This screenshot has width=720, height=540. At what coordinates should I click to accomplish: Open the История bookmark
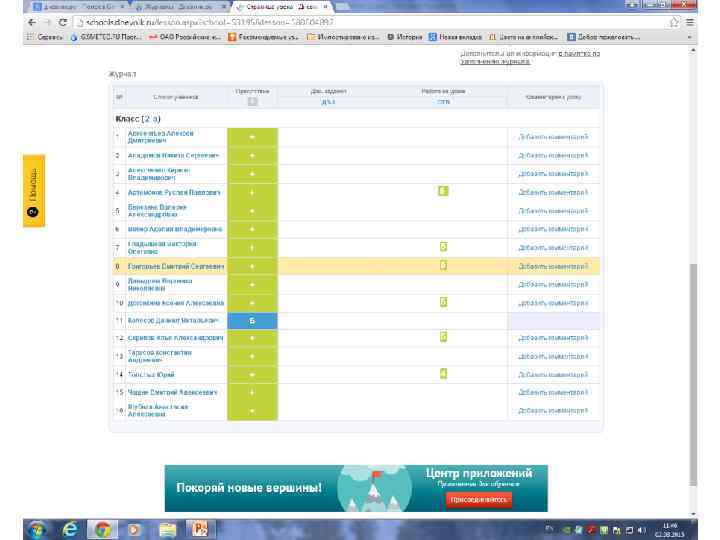pos(405,37)
